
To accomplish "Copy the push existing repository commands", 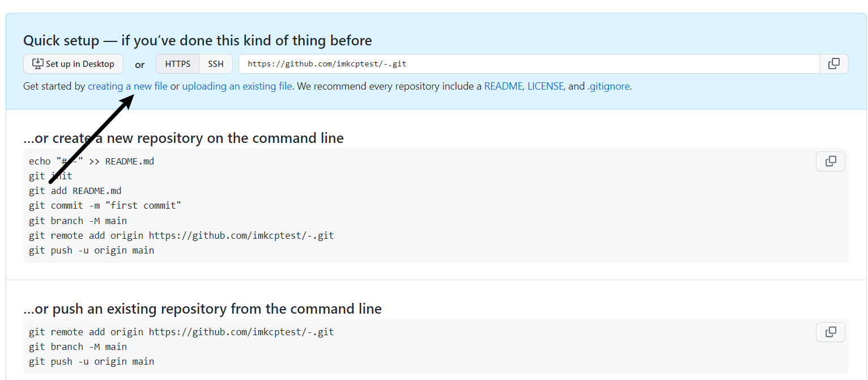I will pos(830,332).
